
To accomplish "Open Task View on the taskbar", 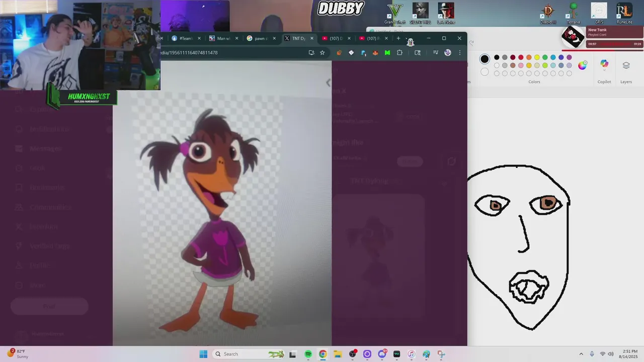I will pyautogui.click(x=293, y=354).
